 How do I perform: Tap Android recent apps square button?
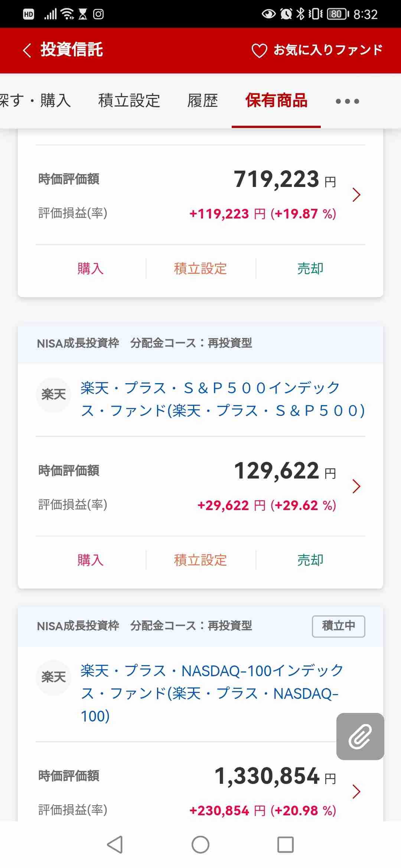pos(286,845)
